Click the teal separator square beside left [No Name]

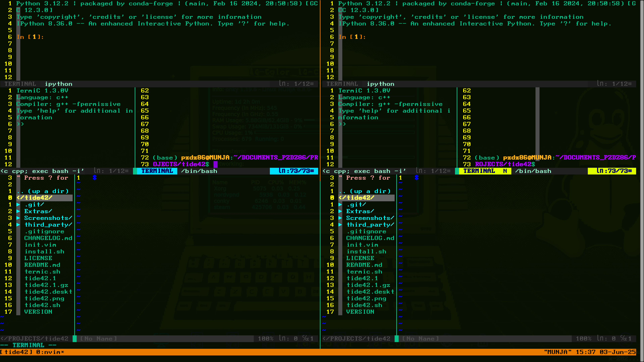tap(74, 339)
